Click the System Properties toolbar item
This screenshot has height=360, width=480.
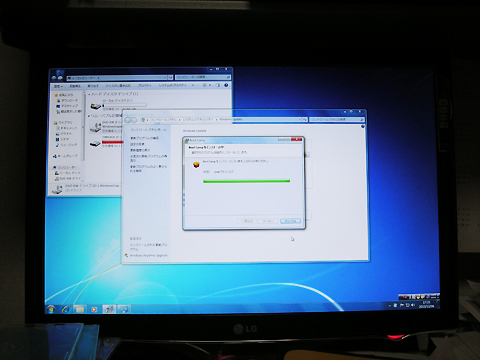pyautogui.click(x=172, y=86)
